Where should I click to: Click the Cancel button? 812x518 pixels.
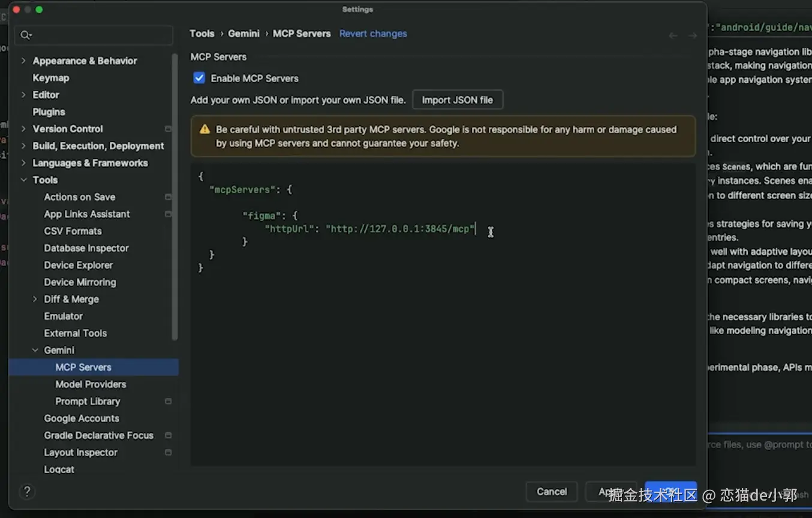coord(552,492)
